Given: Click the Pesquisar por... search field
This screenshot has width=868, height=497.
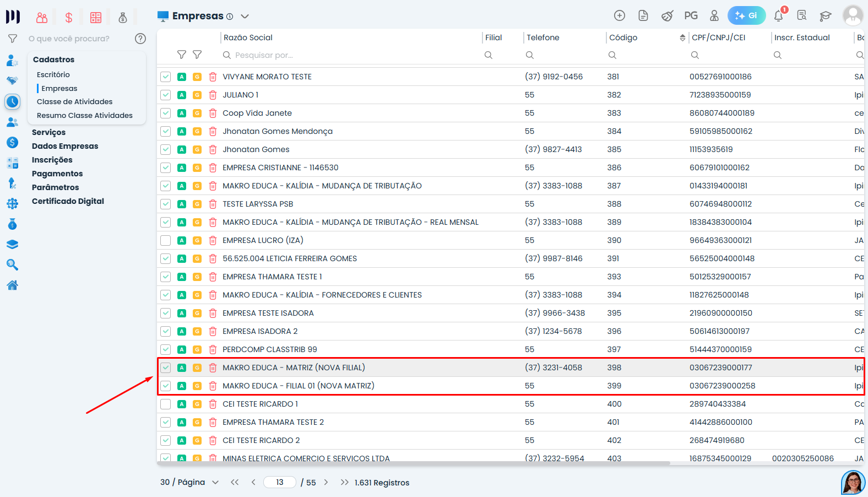Looking at the screenshot, I should (350, 55).
